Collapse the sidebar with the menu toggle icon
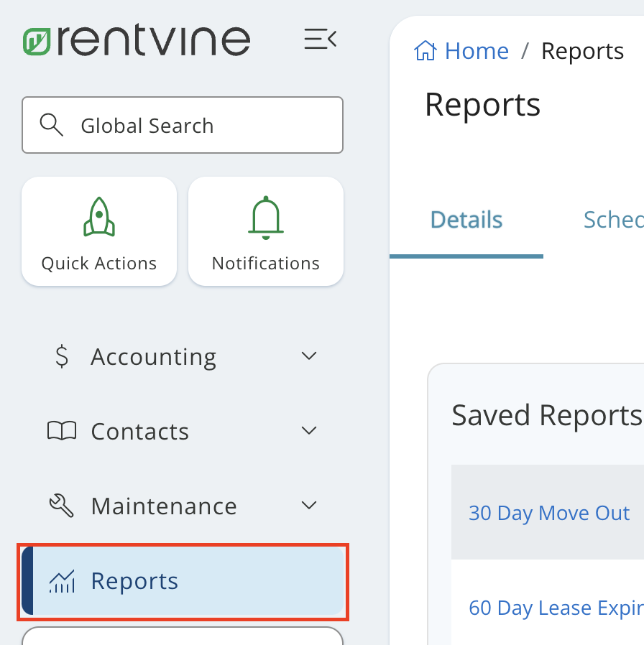The image size is (644, 645). tap(320, 39)
